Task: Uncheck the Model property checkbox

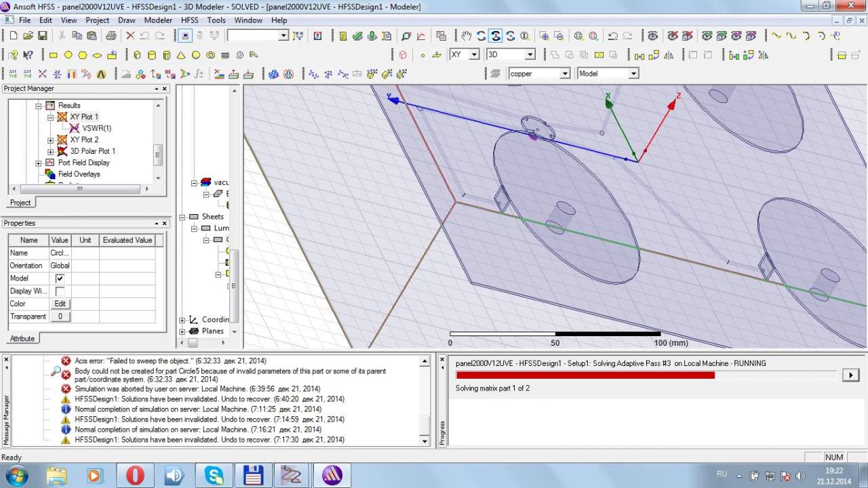Action: (x=60, y=279)
